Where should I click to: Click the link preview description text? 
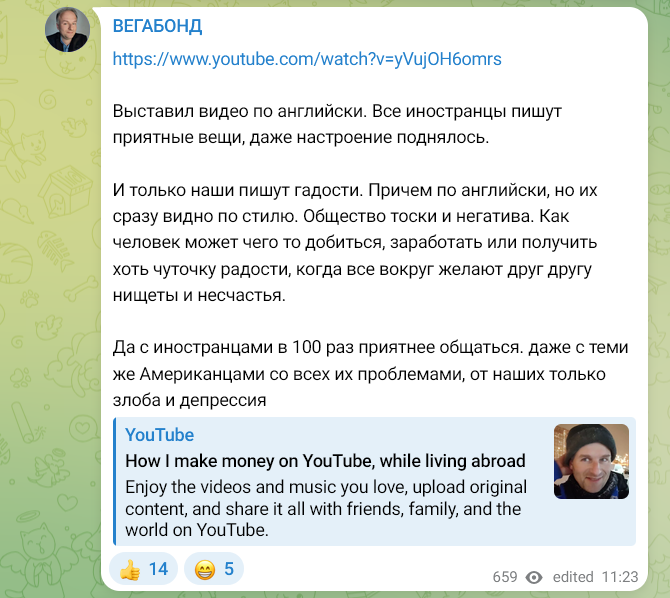[326, 509]
